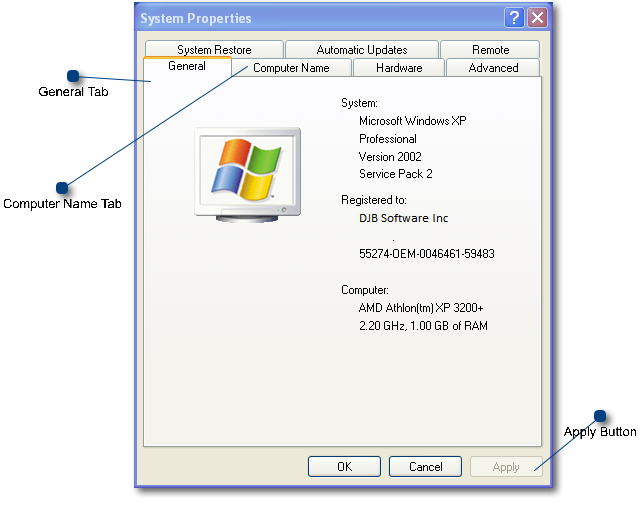The image size is (640, 506).
Task: Click the Registered to: label
Action: 374,200
